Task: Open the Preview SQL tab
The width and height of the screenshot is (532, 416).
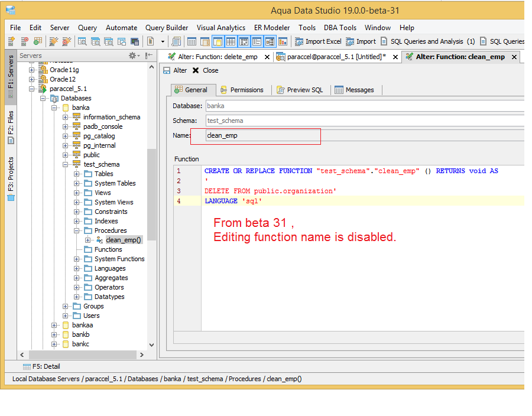Action: tap(300, 90)
